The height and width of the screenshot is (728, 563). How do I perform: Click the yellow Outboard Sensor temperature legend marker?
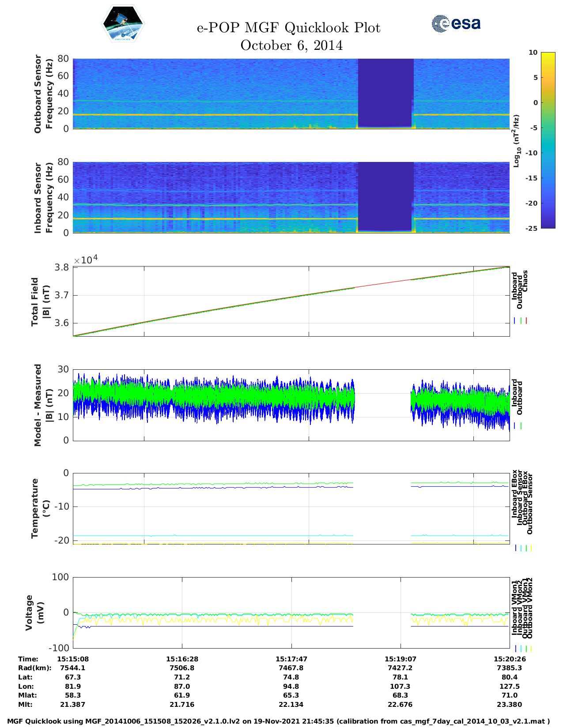click(531, 548)
